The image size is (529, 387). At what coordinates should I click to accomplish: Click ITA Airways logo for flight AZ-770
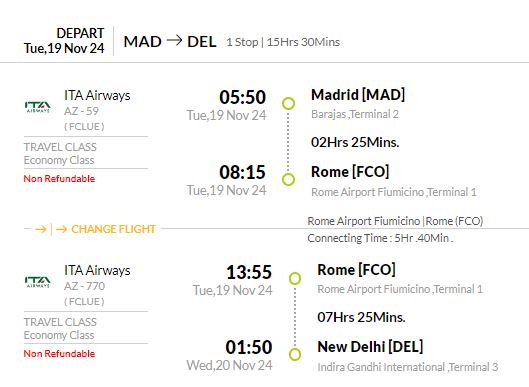point(37,281)
